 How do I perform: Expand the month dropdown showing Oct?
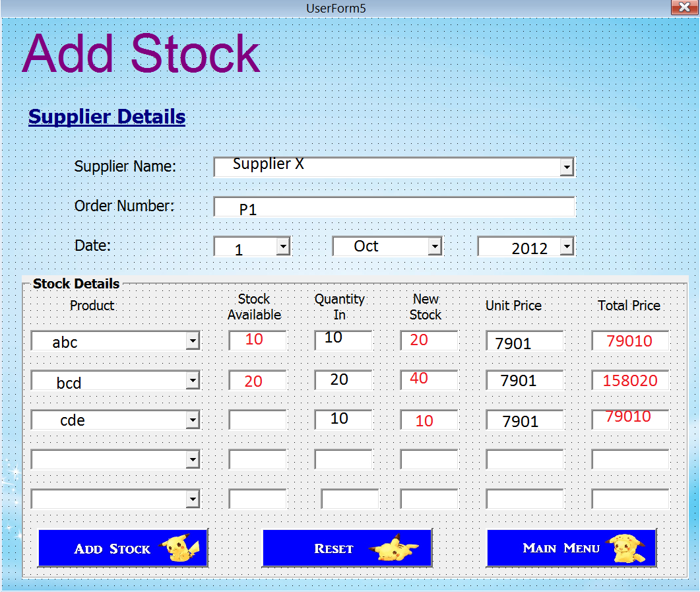click(x=434, y=246)
